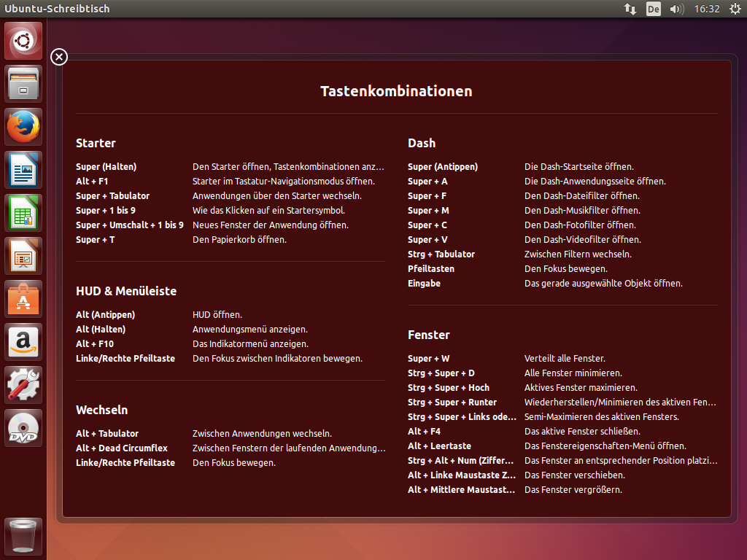747x560 pixels.
Task: Click 'Verteilt alle Fenster.' description
Action: (x=565, y=359)
